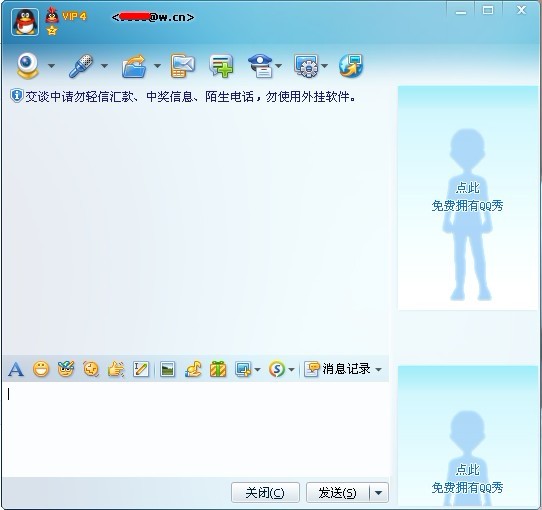Click the 关闭(C) button
Image resolution: width=542 pixels, height=510 pixels.
265,493
